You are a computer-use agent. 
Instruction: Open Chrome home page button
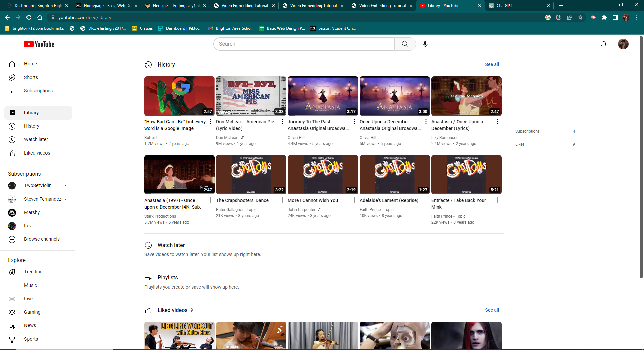tap(40, 17)
